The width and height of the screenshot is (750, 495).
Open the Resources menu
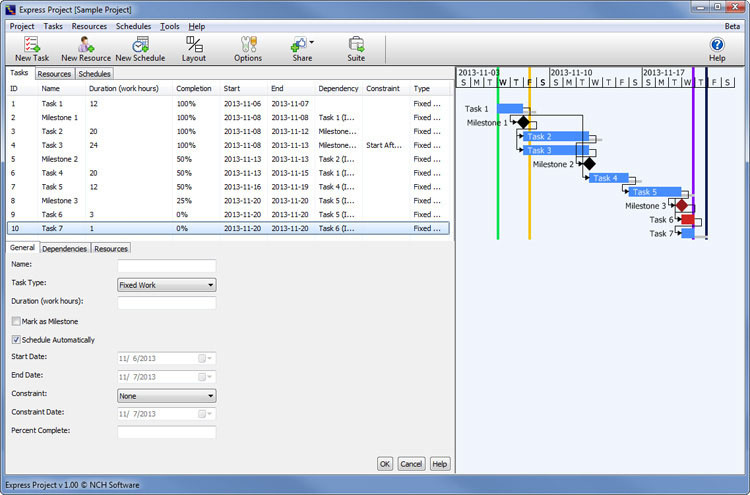89,26
